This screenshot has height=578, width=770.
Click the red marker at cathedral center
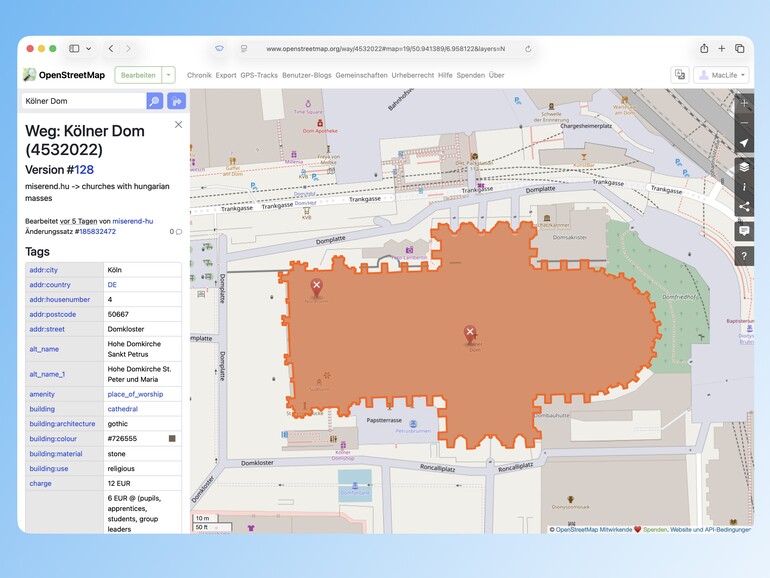pyautogui.click(x=470, y=334)
